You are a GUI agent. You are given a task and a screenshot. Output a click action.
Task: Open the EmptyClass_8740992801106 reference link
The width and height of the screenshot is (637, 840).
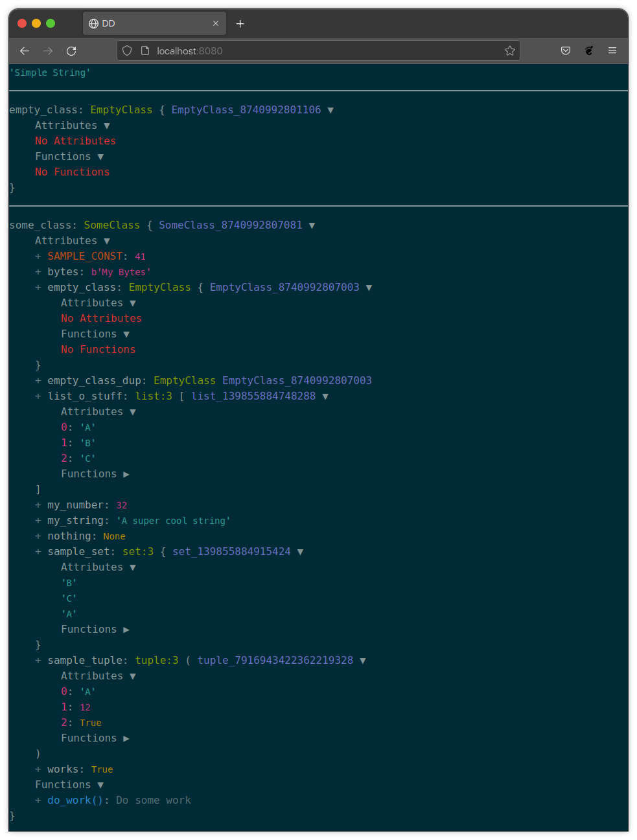pos(246,109)
